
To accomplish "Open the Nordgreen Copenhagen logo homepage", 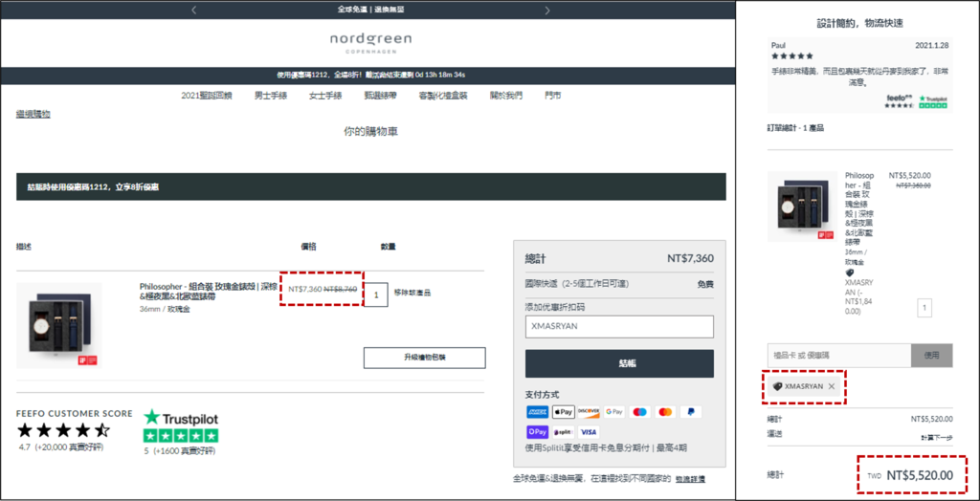I will [370, 44].
